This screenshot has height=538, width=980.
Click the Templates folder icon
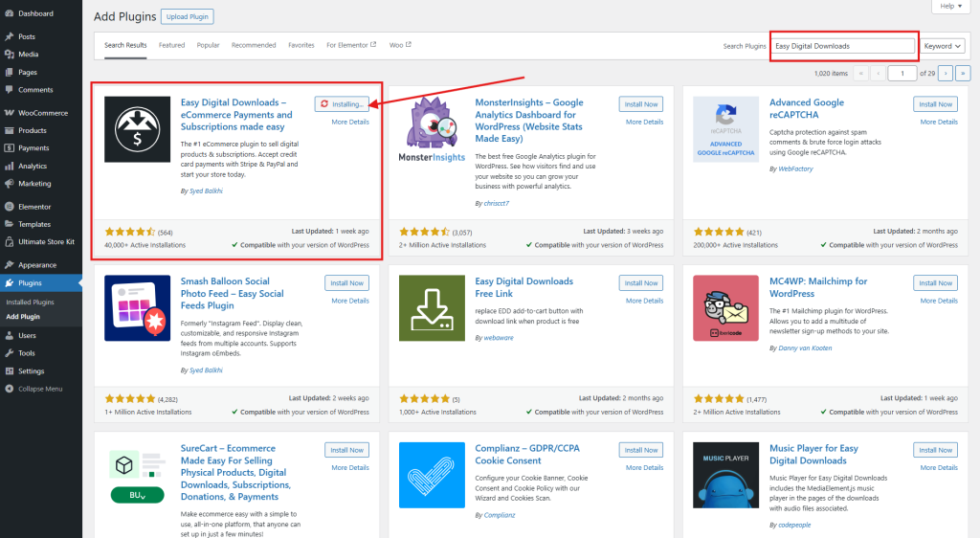9,224
